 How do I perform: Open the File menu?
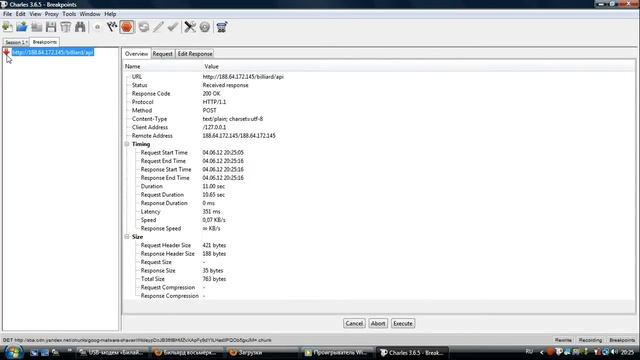click(x=7, y=14)
